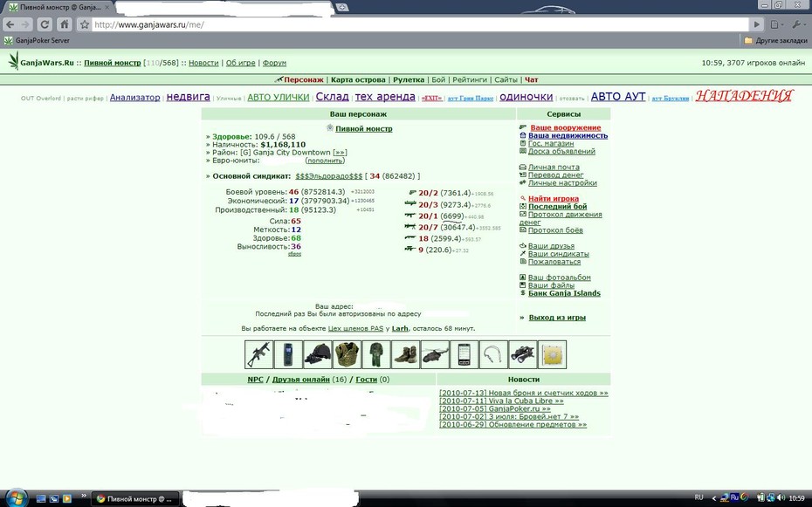Go to browser Home page
Screen dimensions: 812x507
[65, 24]
